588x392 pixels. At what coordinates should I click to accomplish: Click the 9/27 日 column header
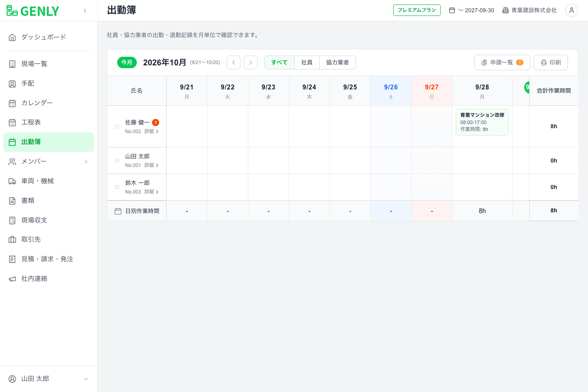click(432, 91)
